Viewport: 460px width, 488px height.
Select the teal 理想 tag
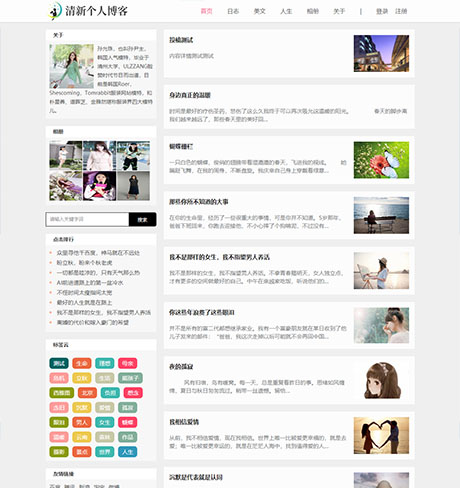(x=105, y=363)
